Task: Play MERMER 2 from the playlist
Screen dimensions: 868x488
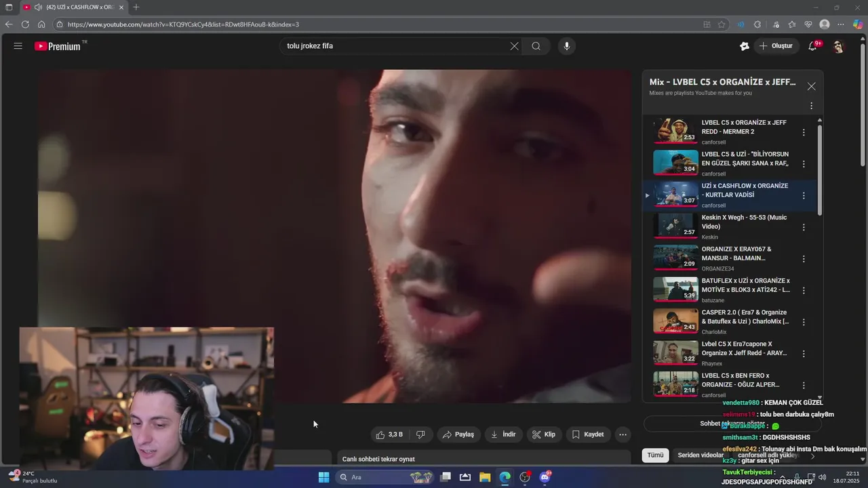Action: [729, 132]
